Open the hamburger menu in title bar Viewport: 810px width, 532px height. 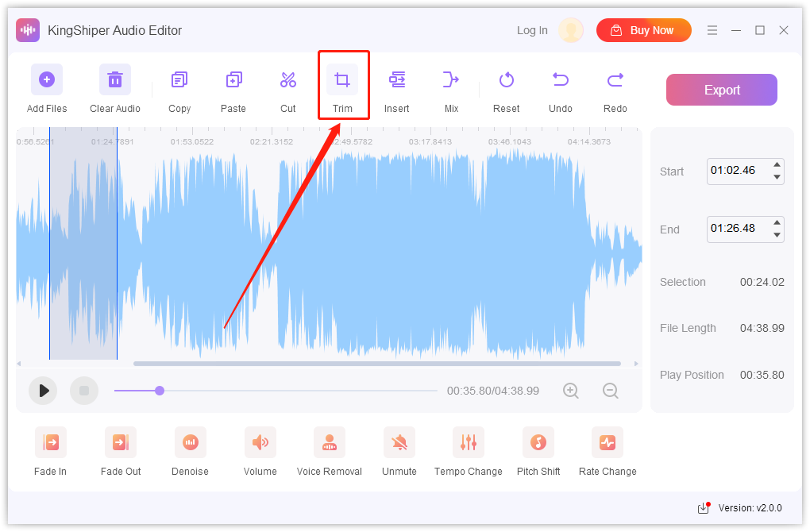(x=712, y=30)
